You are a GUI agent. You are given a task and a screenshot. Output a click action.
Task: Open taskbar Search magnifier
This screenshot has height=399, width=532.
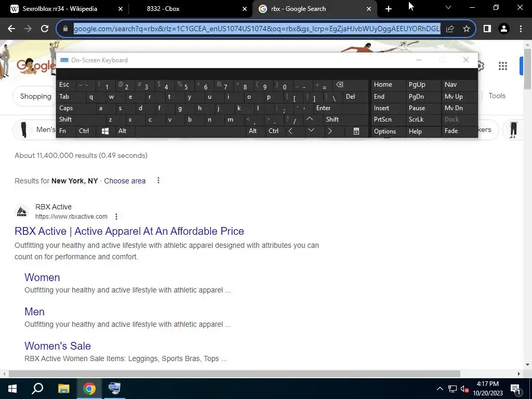[x=37, y=389]
